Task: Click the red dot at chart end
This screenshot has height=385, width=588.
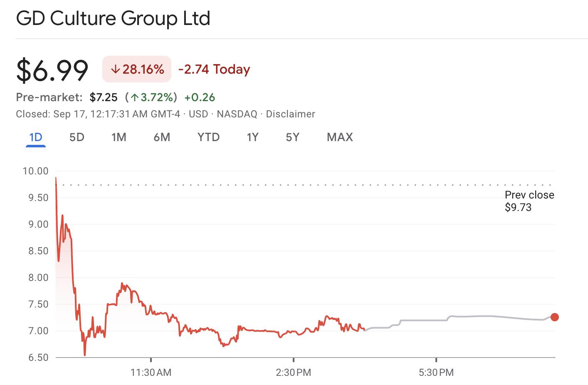Action: point(554,317)
